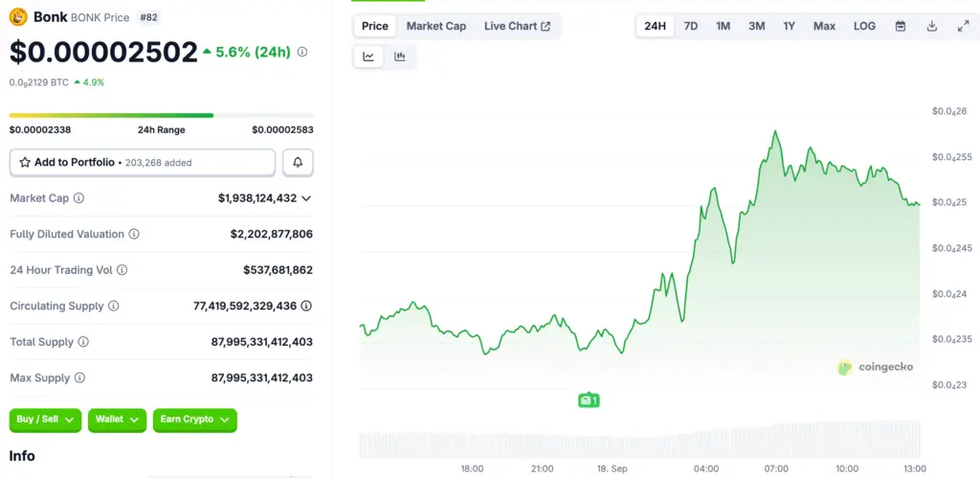
Task: Toggle the LOG scale option
Action: pyautogui.click(x=864, y=26)
